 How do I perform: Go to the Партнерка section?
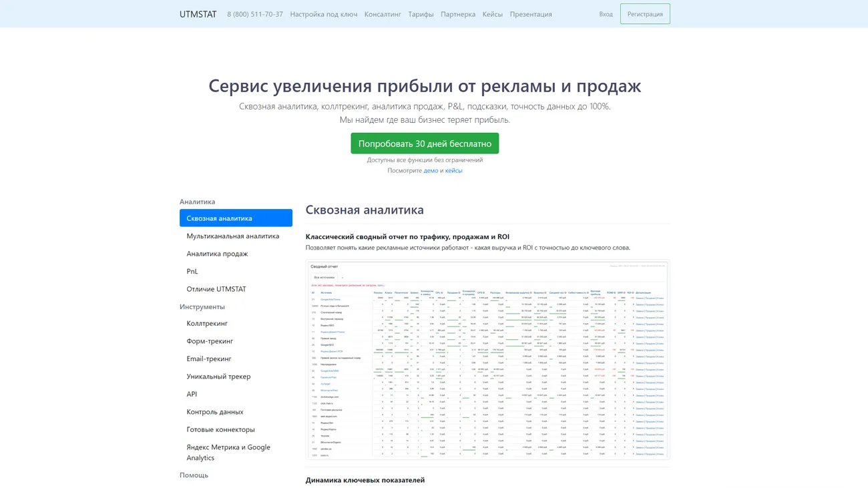tap(458, 13)
